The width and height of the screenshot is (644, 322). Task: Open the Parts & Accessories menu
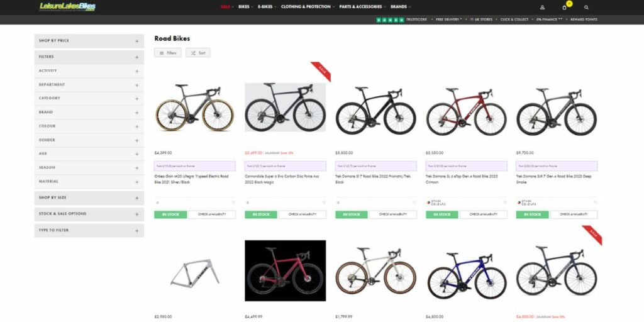pos(362,7)
